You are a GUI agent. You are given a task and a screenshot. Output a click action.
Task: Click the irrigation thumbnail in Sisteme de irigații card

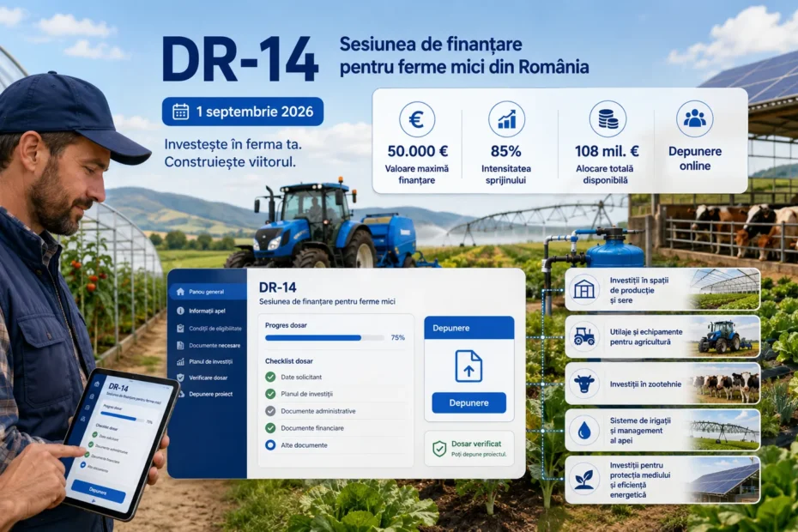(724, 431)
